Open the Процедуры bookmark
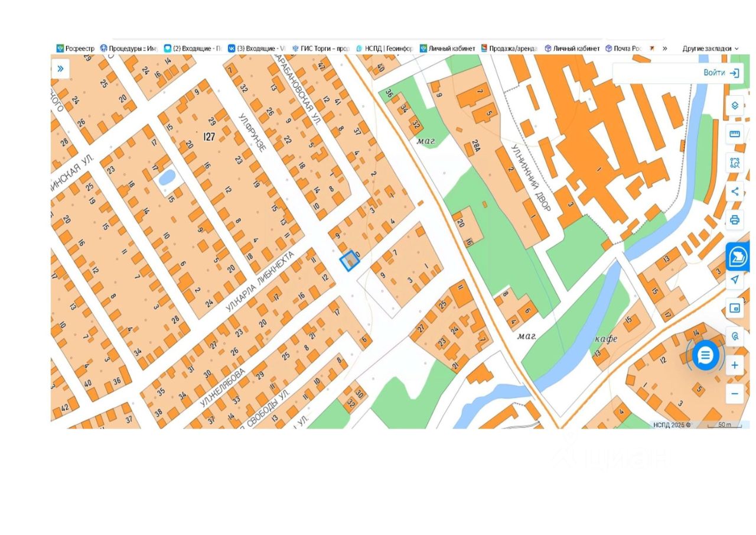 pyautogui.click(x=129, y=48)
